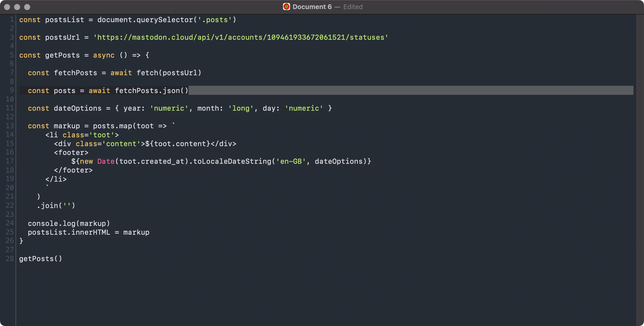Click line number 1 in the gutter
Screen dimensions: 644x326
point(12,20)
